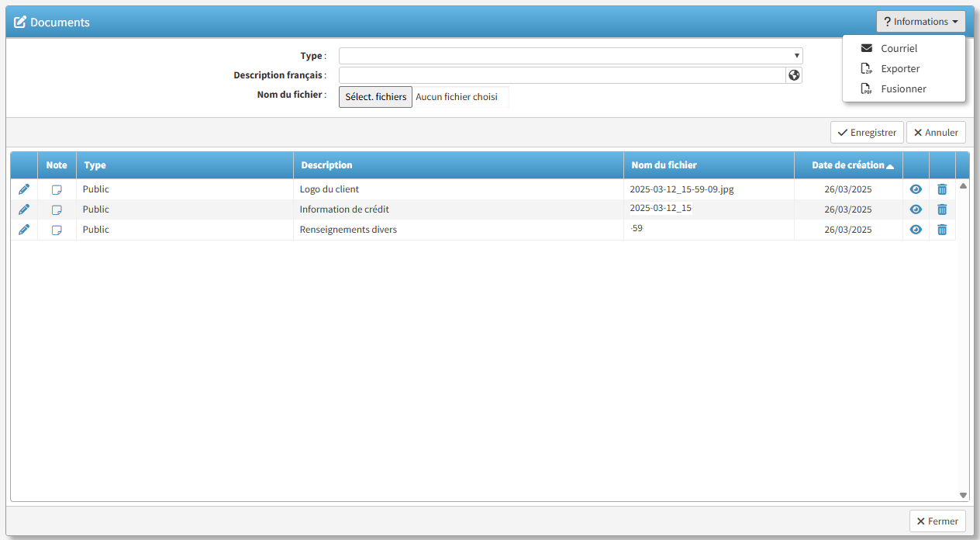View the Information de crédit document
Screen dimensions: 980x540
[916, 209]
